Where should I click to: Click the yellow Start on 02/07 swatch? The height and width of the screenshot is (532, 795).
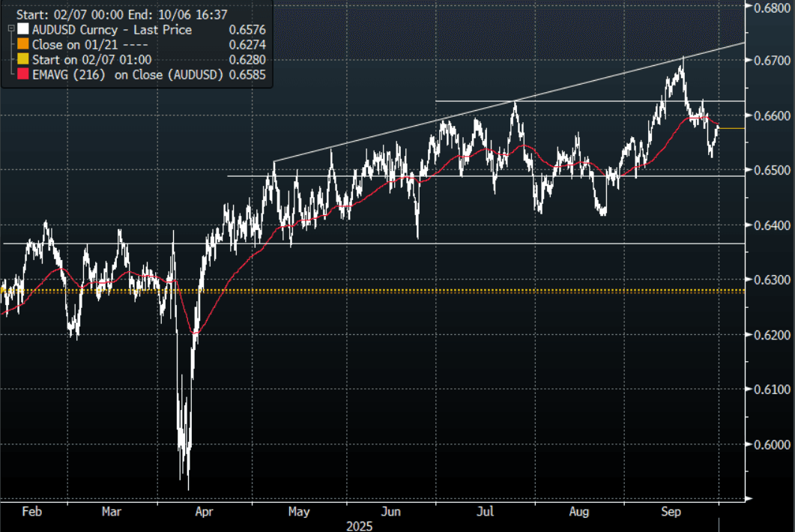[22, 59]
